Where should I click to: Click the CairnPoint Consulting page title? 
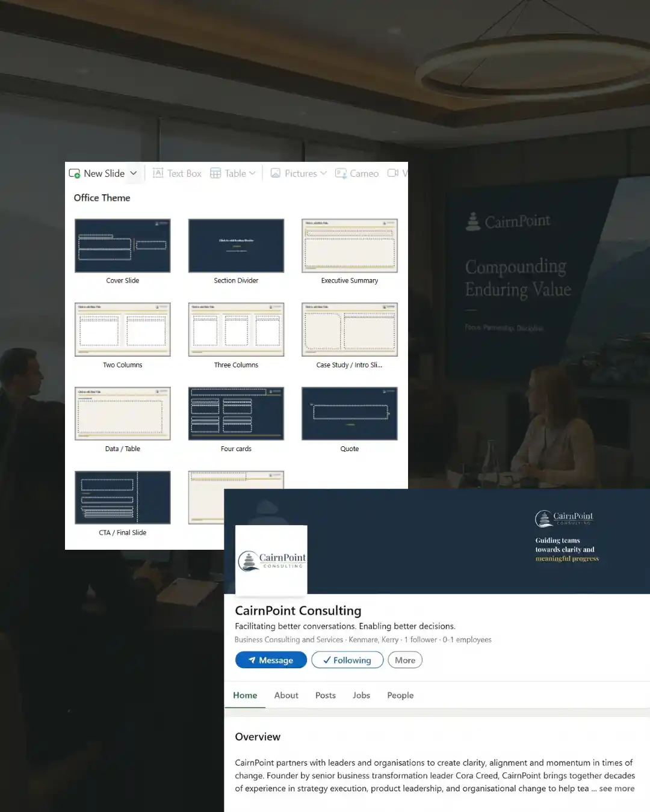[x=298, y=611]
